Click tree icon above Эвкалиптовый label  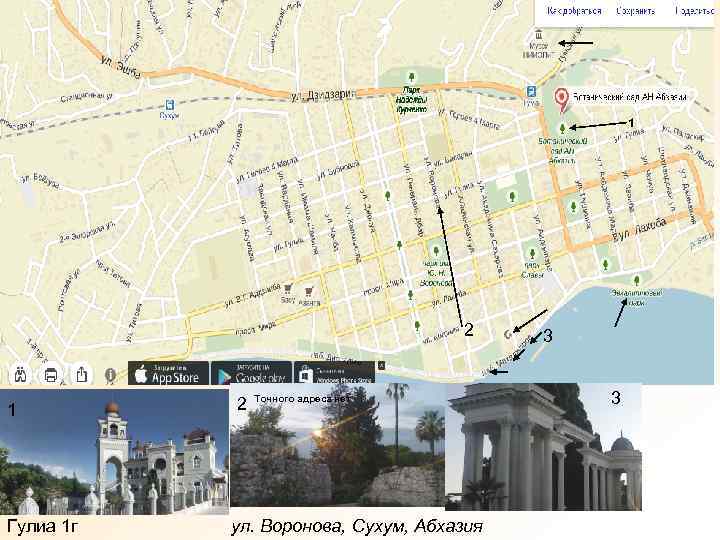coord(636,280)
